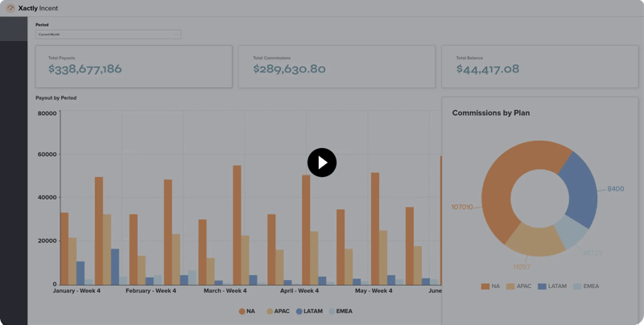
Task: Click the APAC swatch in donut legend
Action: click(x=510, y=286)
